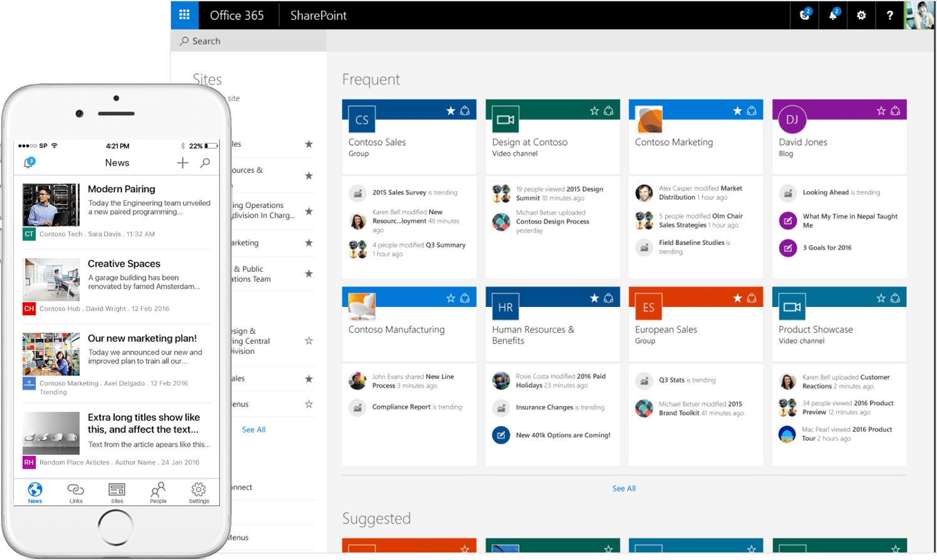The width and height of the screenshot is (937, 560).
Task: Open the settings gear in the header
Action: [x=861, y=15]
